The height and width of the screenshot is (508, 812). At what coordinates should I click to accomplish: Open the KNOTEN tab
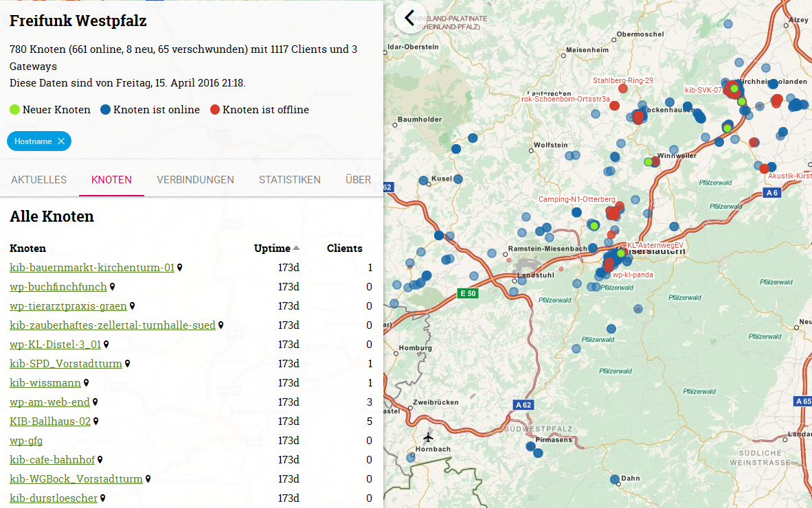(111, 179)
